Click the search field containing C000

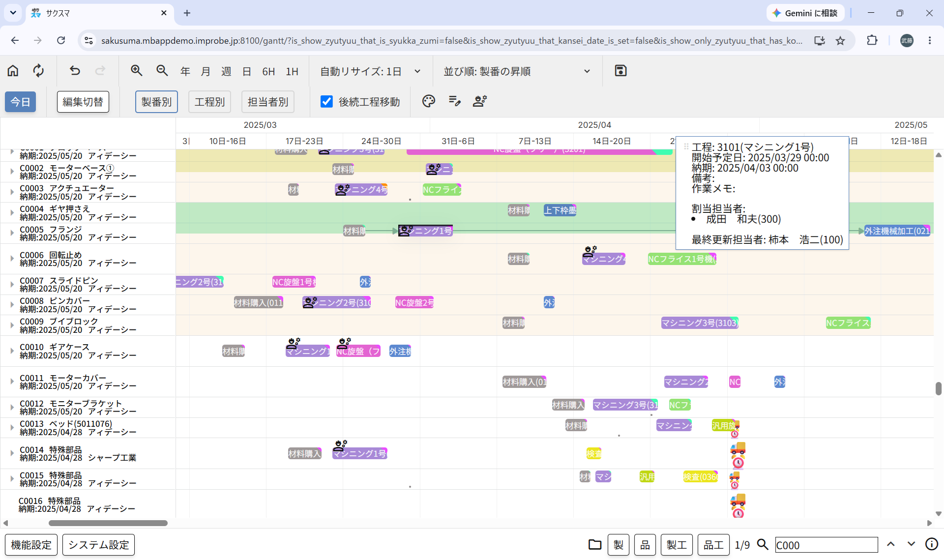point(826,545)
